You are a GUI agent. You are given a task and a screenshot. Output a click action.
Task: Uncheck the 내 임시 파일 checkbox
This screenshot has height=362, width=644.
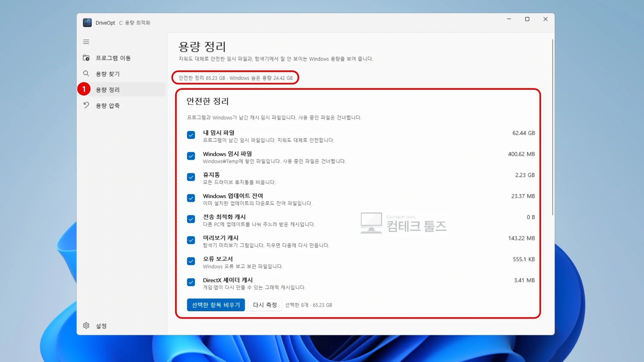(191, 135)
